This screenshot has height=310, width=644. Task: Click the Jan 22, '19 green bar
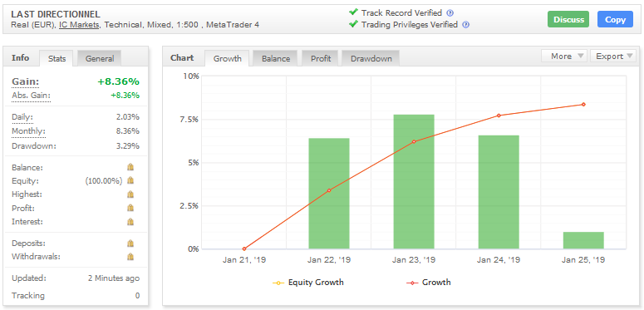pos(329,194)
